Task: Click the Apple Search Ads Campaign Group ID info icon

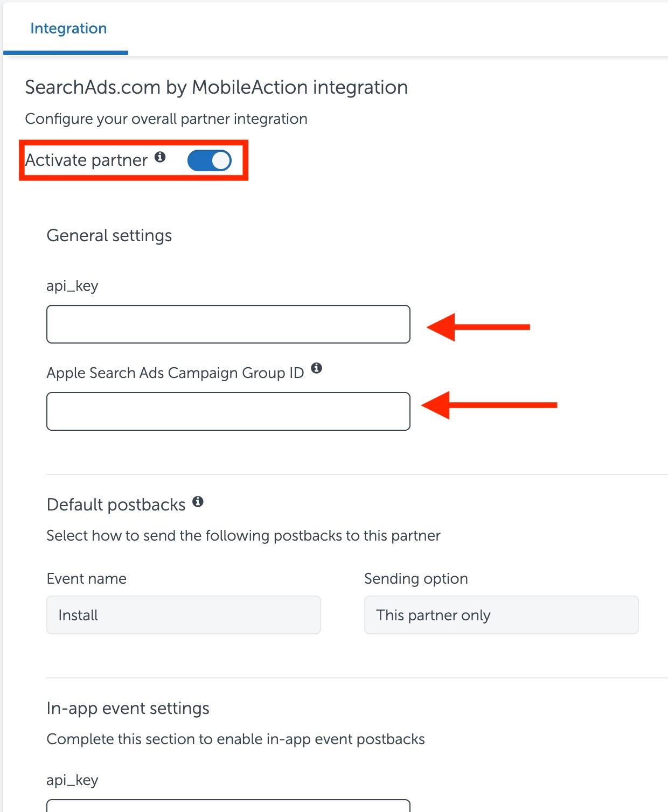Action: 318,369
